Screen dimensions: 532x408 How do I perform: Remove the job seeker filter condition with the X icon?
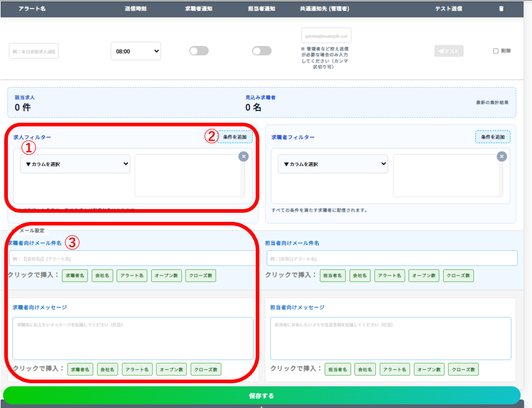[501, 157]
